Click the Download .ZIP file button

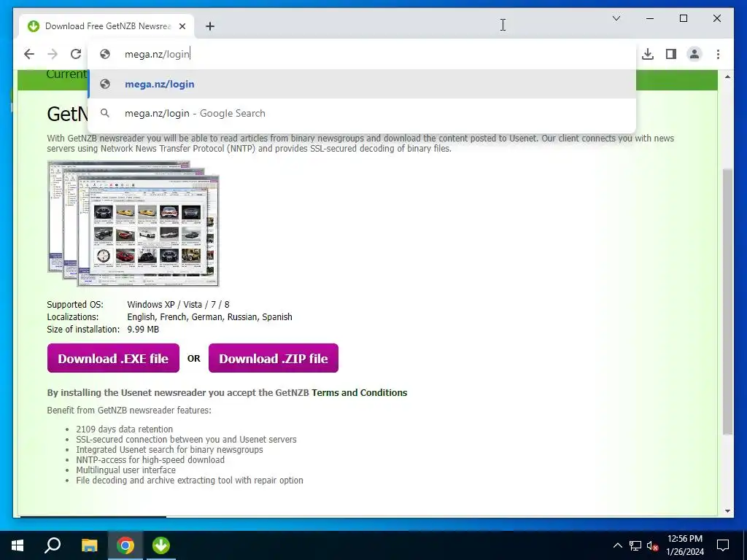(274, 358)
